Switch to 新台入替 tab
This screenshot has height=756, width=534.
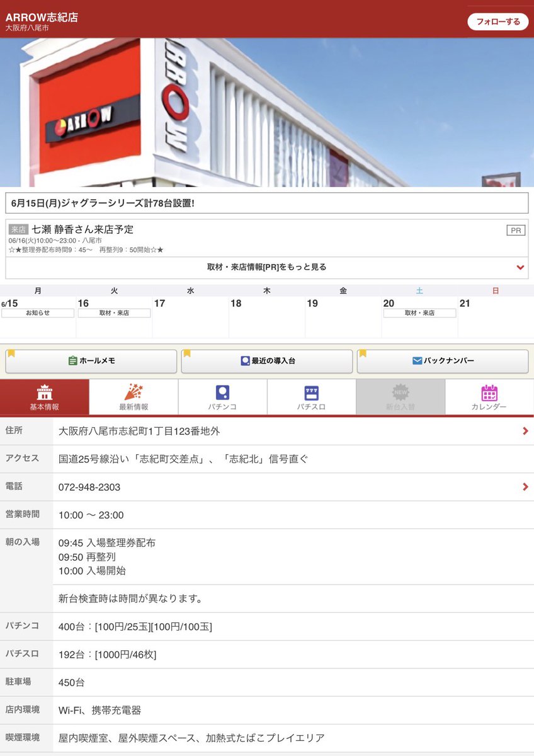pos(401,397)
